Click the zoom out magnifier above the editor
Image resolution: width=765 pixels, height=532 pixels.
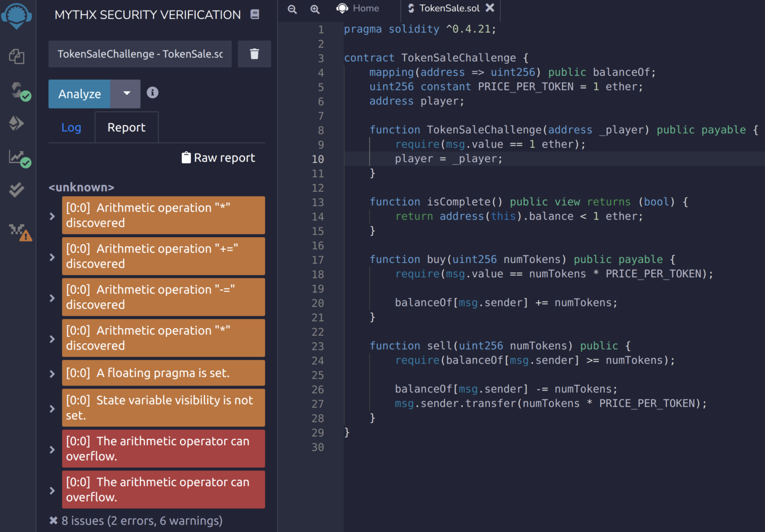click(292, 9)
